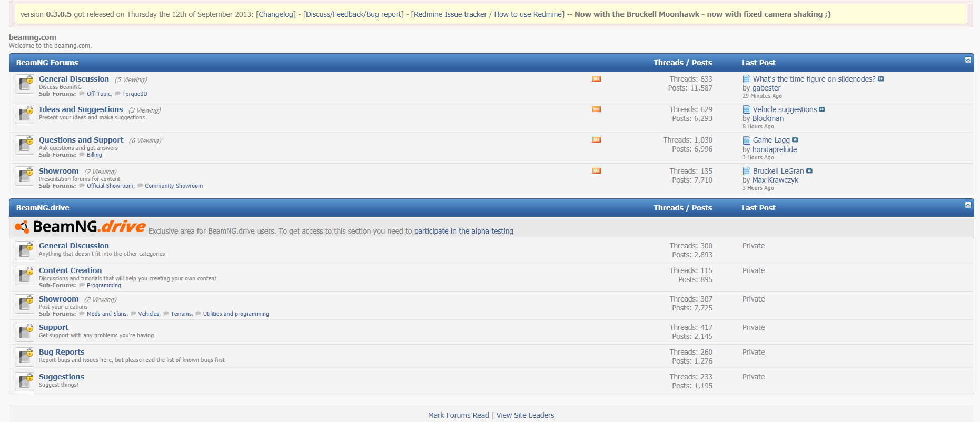The height and width of the screenshot is (422, 980).
Task: Open the Content Creation forum
Action: coord(70,270)
